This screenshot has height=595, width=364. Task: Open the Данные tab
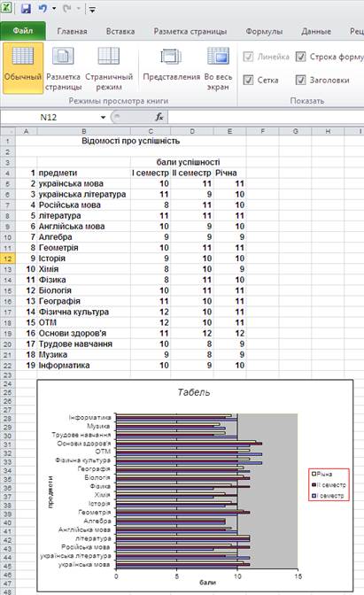click(x=316, y=32)
